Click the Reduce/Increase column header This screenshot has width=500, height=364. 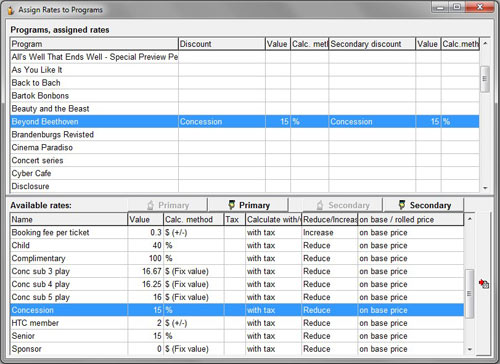pos(330,219)
